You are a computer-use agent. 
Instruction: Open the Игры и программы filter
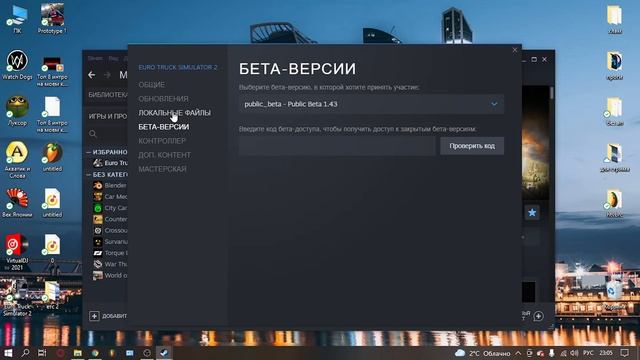108,116
